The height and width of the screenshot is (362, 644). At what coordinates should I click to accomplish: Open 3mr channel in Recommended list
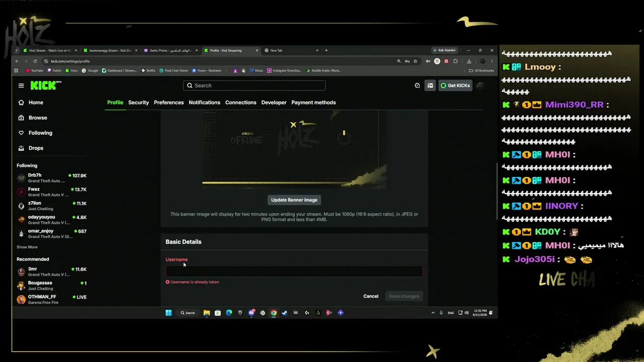click(x=51, y=271)
